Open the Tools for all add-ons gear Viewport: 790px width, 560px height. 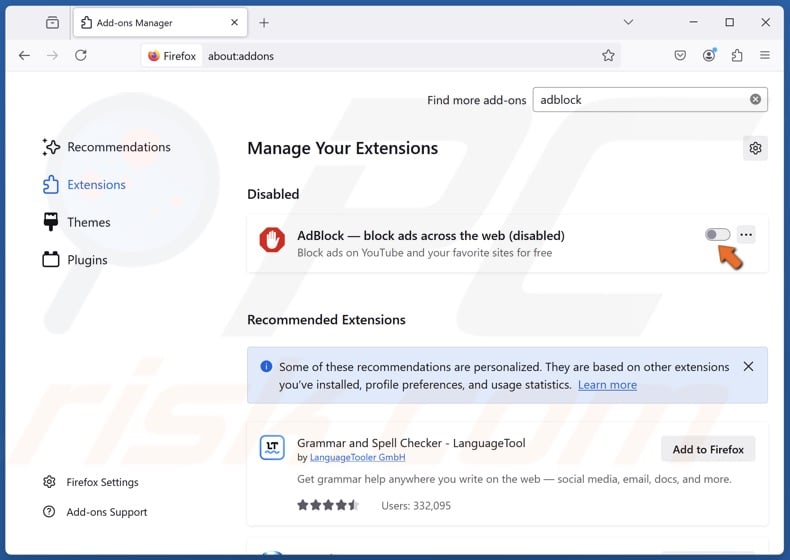click(x=755, y=148)
